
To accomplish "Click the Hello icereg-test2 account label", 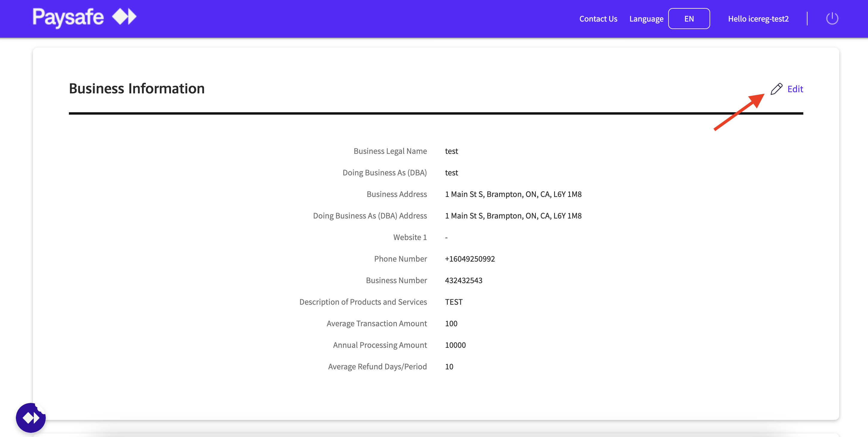I will tap(758, 19).
